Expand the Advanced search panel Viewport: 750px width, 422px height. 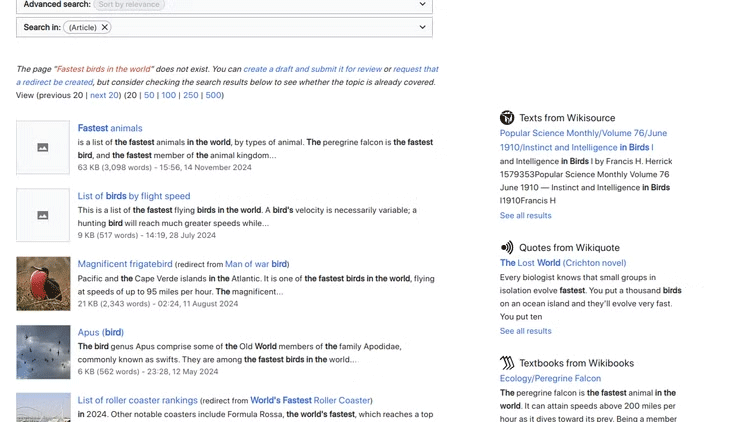pos(423,5)
